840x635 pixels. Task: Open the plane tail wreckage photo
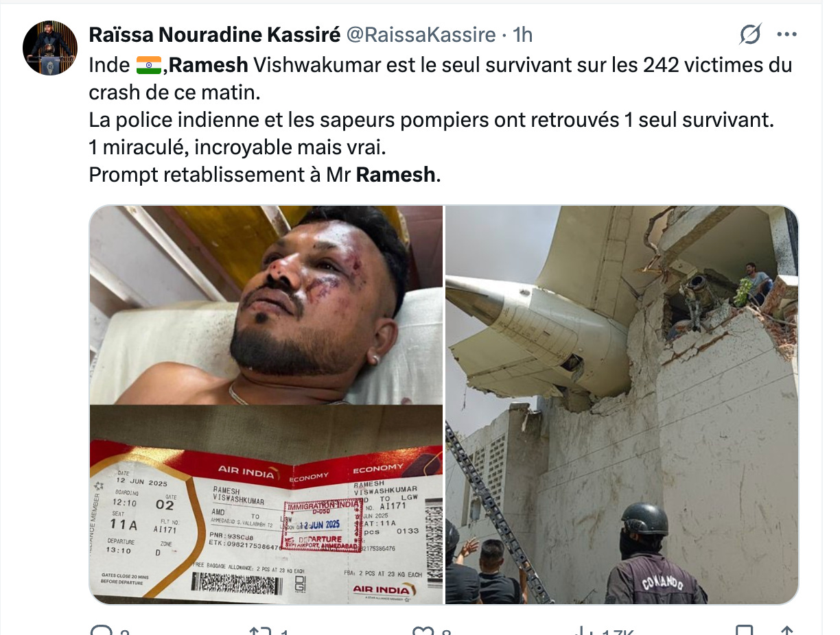(622, 405)
